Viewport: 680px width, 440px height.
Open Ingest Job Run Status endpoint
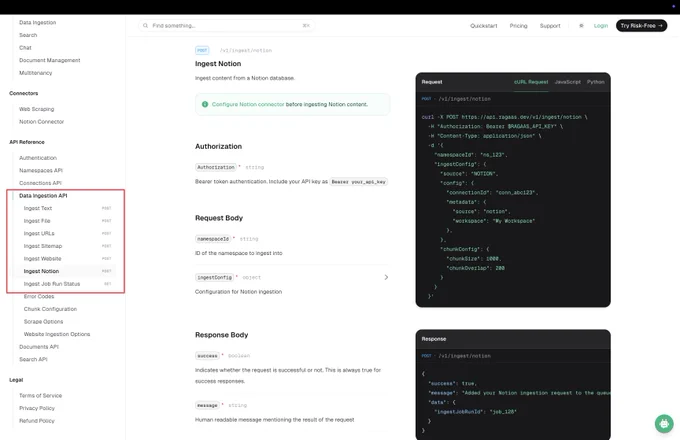(52, 284)
